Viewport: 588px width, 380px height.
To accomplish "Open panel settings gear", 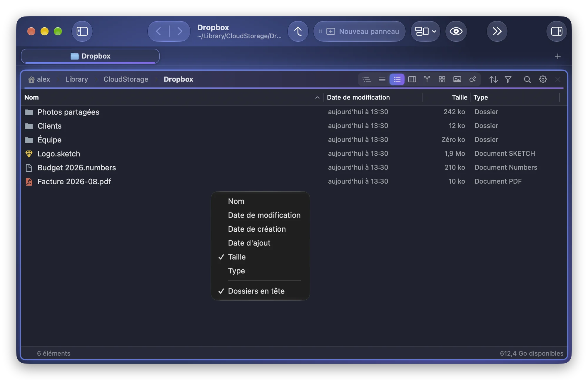I will 543,79.
